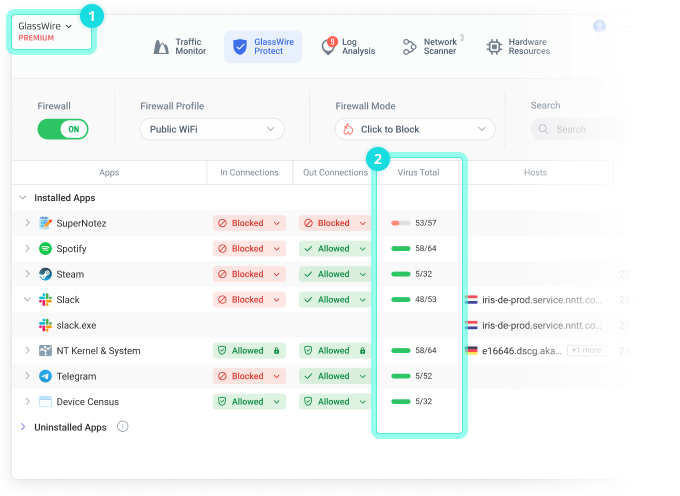This screenshot has width=680, height=496.
Task: Change Device Census Out Connections Allowed status
Action: tap(335, 401)
